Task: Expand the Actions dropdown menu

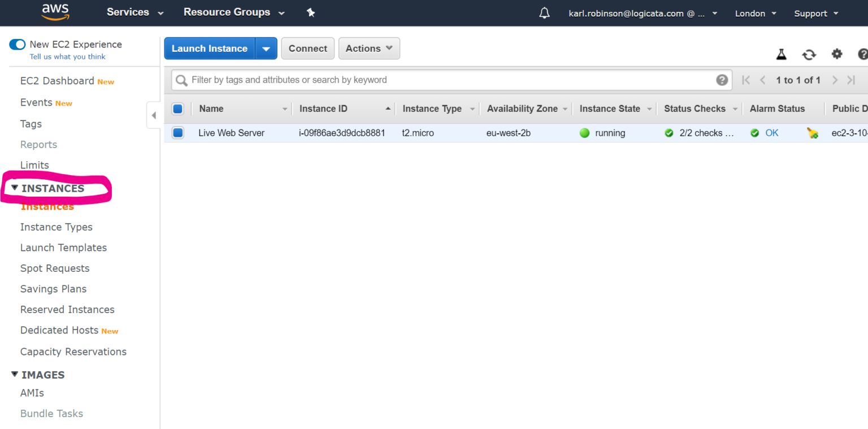Action: click(x=369, y=49)
